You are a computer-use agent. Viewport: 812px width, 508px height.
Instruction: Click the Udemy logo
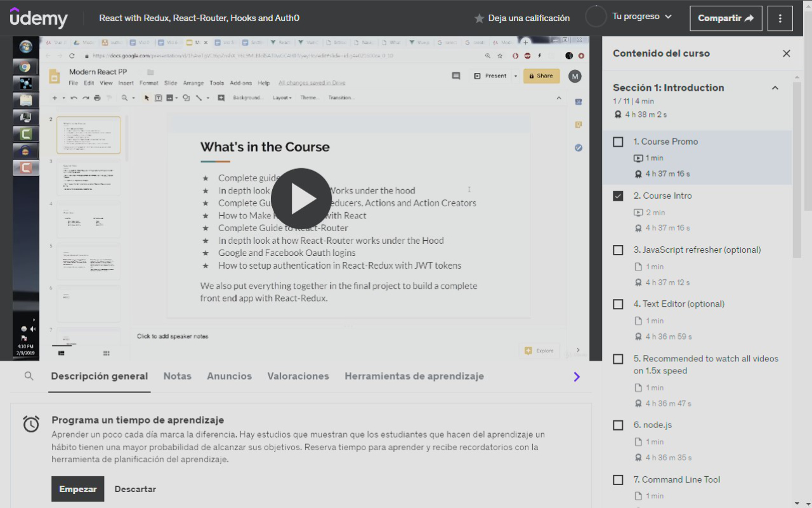click(39, 18)
